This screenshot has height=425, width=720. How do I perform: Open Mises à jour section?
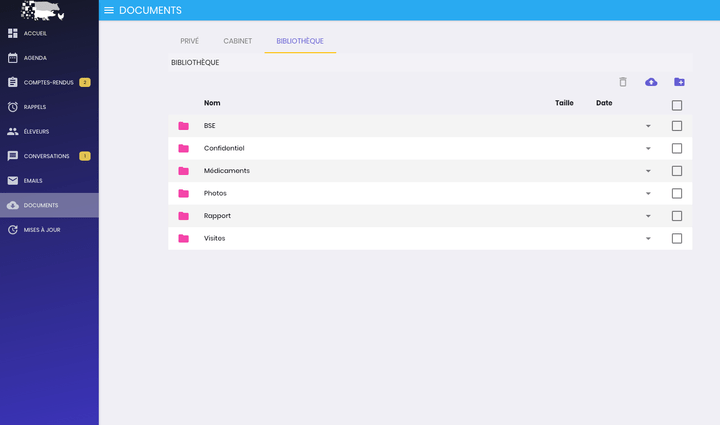click(x=42, y=230)
